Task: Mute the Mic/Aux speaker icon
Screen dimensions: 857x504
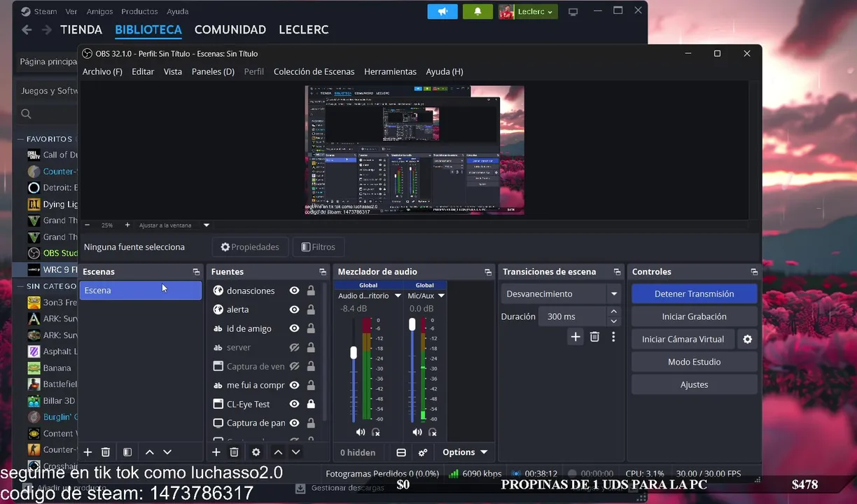Action: (417, 432)
